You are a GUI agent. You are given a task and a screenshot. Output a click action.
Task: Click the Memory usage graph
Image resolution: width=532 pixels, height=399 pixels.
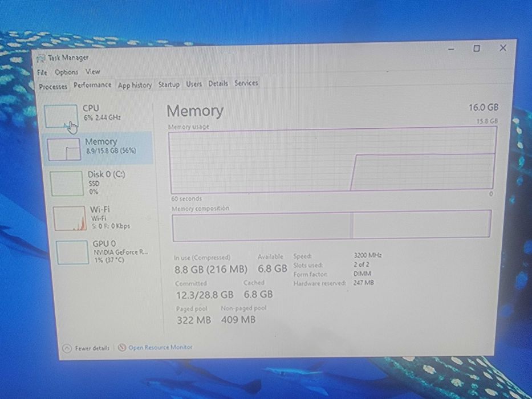click(332, 160)
